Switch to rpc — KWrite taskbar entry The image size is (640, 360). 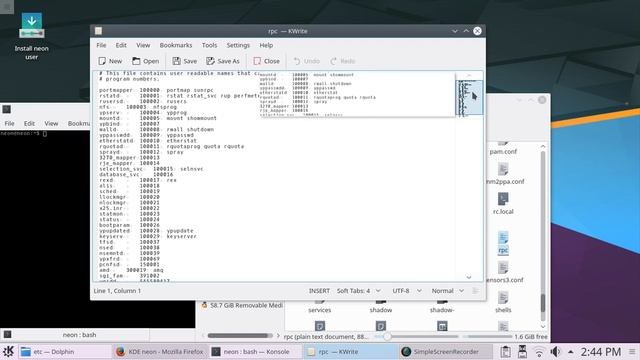(350, 351)
